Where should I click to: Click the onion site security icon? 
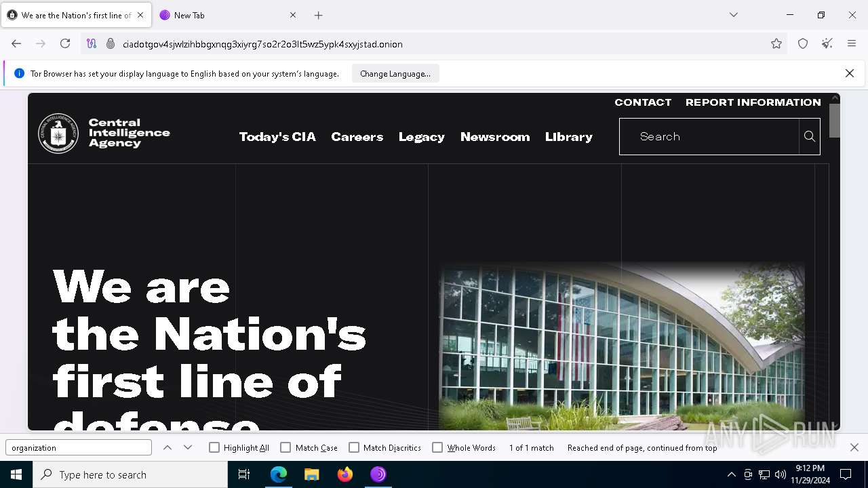tap(111, 43)
